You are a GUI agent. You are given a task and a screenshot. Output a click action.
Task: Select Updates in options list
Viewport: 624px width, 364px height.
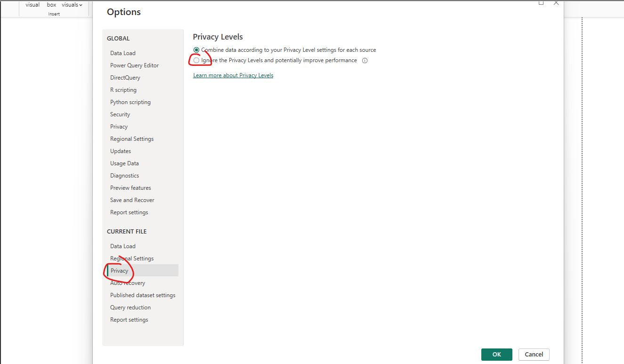(121, 151)
